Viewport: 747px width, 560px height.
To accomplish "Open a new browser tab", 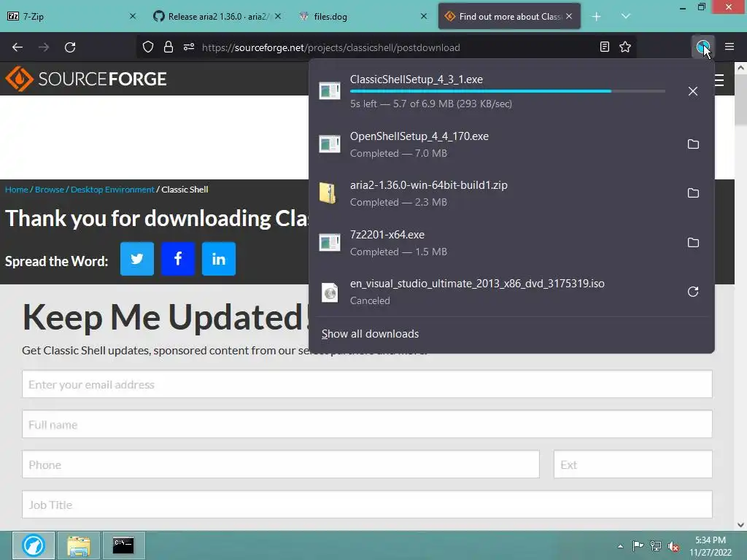I will [x=597, y=17].
